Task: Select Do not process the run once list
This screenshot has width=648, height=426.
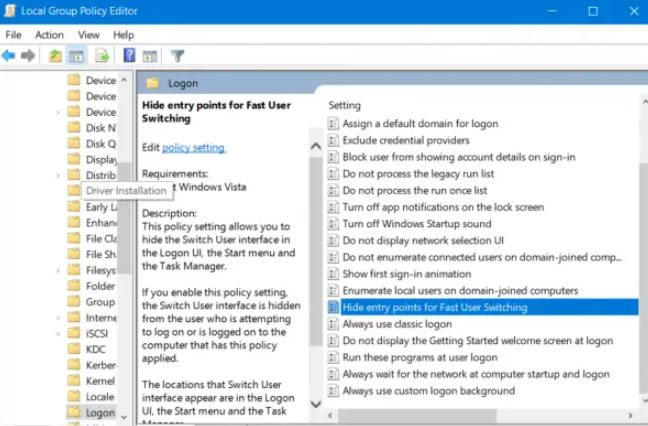Action: coord(415,190)
